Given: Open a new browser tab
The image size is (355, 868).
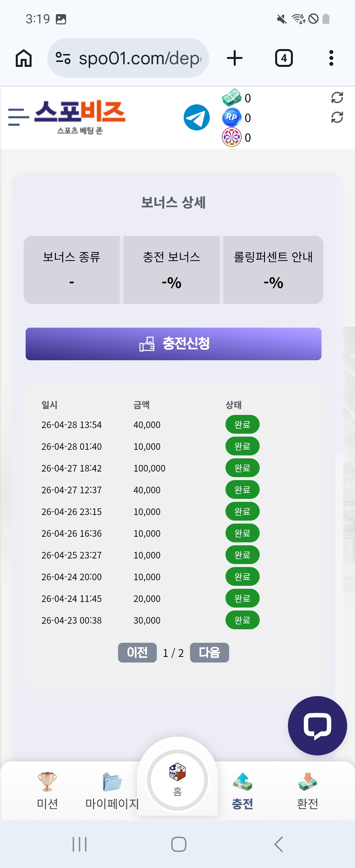Looking at the screenshot, I should click(x=235, y=58).
